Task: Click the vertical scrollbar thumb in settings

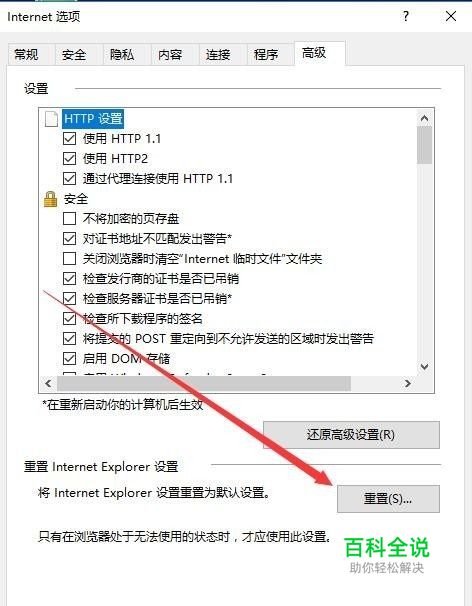Action: [x=424, y=145]
